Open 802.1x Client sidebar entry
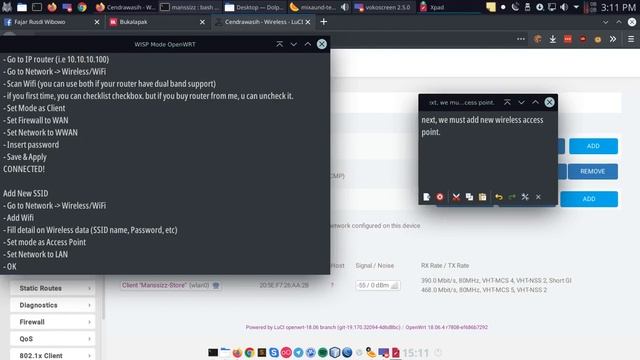Viewport: 640px width, 360px height. (53, 355)
